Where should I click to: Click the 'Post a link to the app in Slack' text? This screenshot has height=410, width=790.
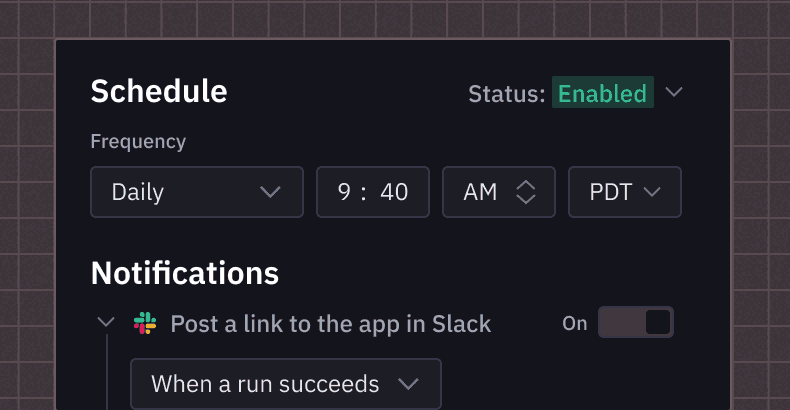(x=330, y=324)
